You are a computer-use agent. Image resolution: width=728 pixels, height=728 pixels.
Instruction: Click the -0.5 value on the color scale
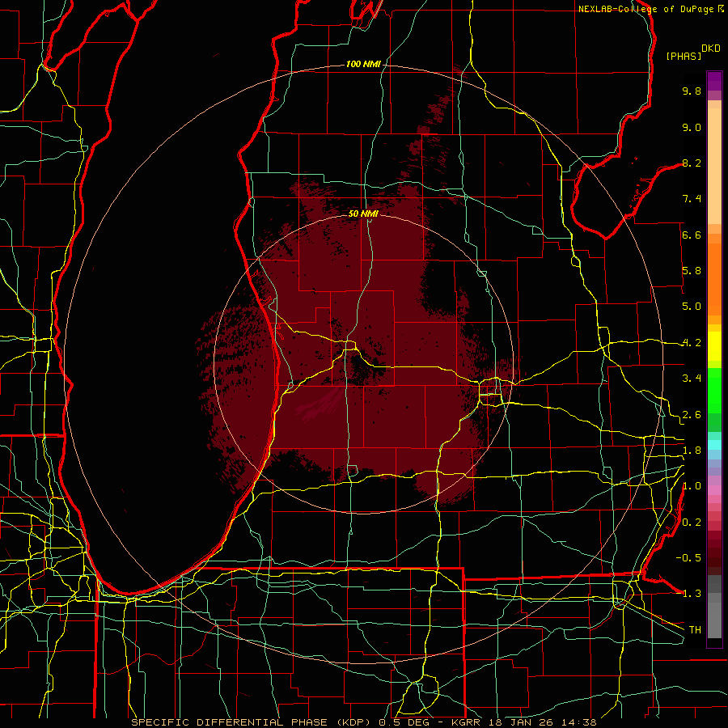pyautogui.click(x=688, y=558)
